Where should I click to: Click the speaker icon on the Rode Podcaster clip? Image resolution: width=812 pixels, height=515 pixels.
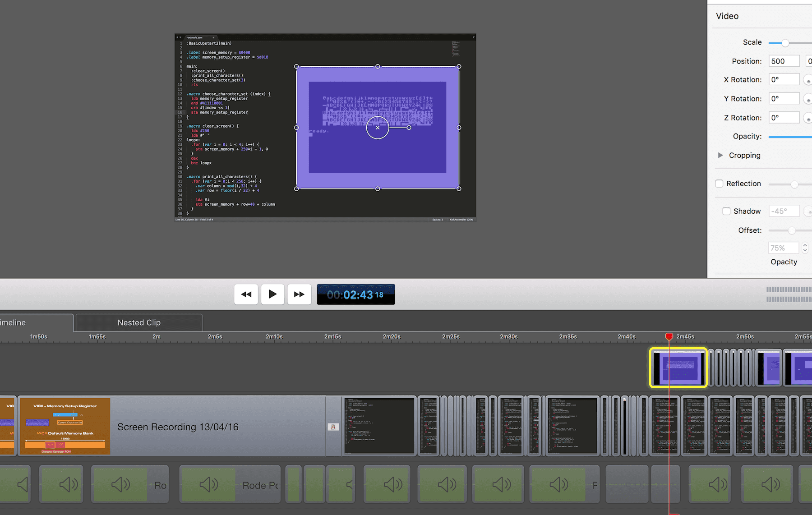coord(208,484)
